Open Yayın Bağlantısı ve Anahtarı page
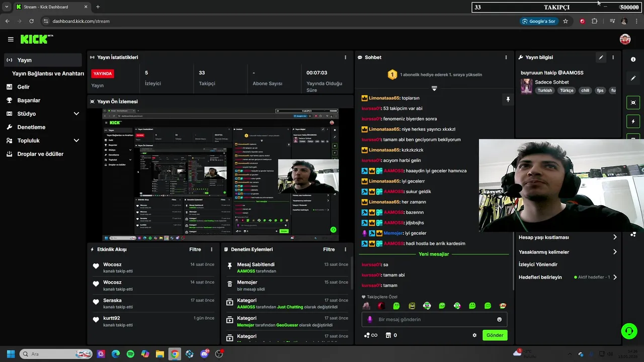This screenshot has width=644, height=362. pos(48,73)
